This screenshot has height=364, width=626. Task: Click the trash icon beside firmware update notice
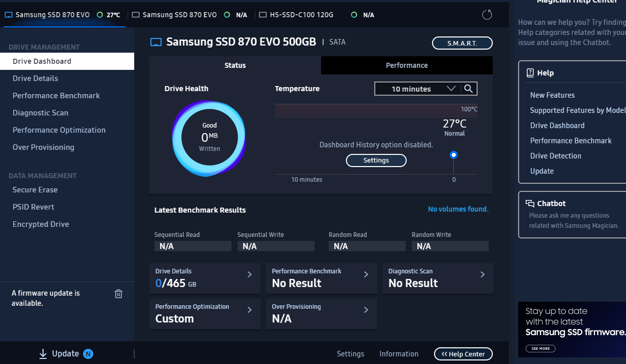tap(119, 294)
